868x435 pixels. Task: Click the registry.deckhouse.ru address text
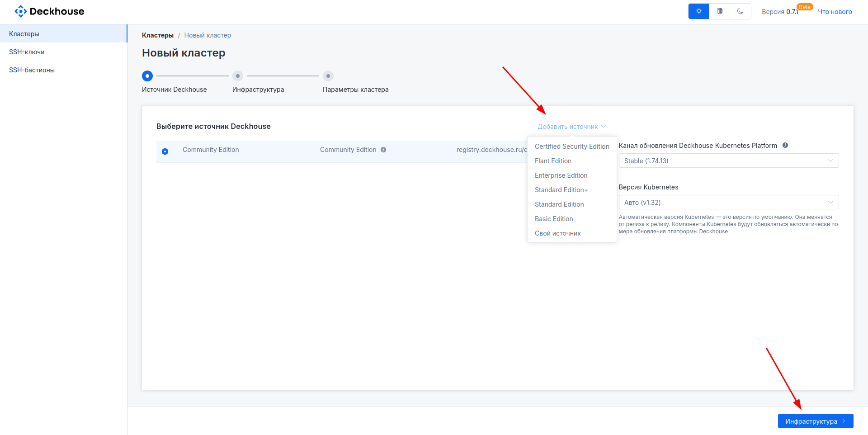tap(492, 150)
